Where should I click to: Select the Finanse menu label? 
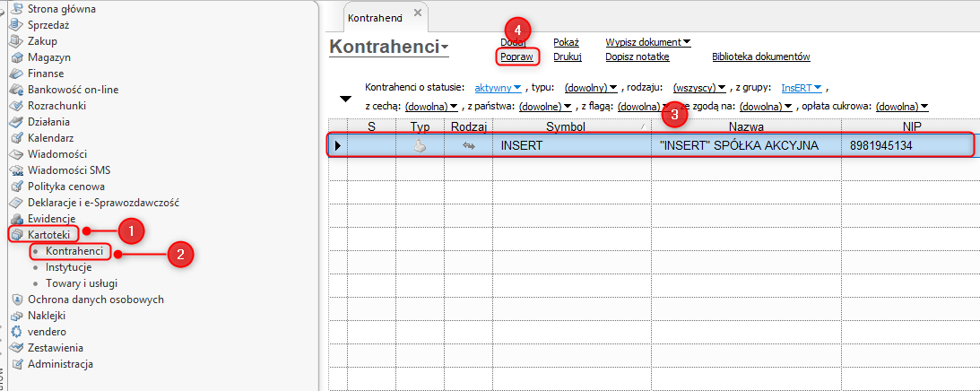click(x=46, y=74)
